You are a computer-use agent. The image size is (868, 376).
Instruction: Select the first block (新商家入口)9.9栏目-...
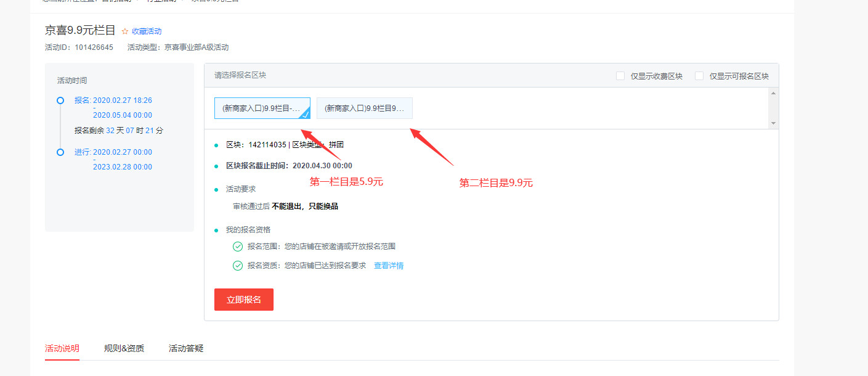point(262,108)
